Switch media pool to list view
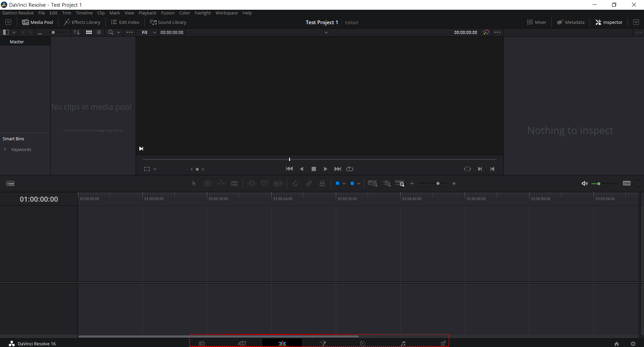The height and width of the screenshot is (347, 644). [x=98, y=32]
